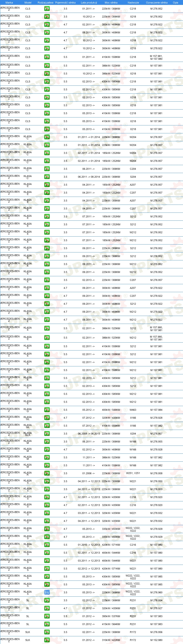
Task: Click the petrol icon in the SLK M 152.980 row
Action: [x=47, y=640]
